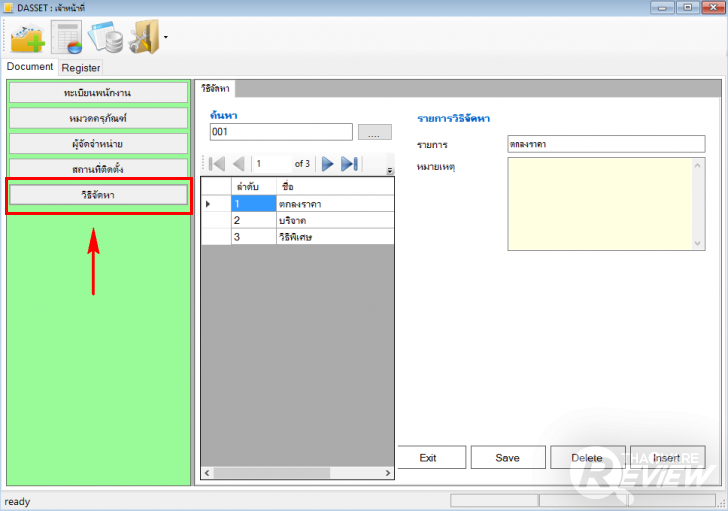The width and height of the screenshot is (728, 511).
Task: Open the report table chart icon
Action: (66, 37)
